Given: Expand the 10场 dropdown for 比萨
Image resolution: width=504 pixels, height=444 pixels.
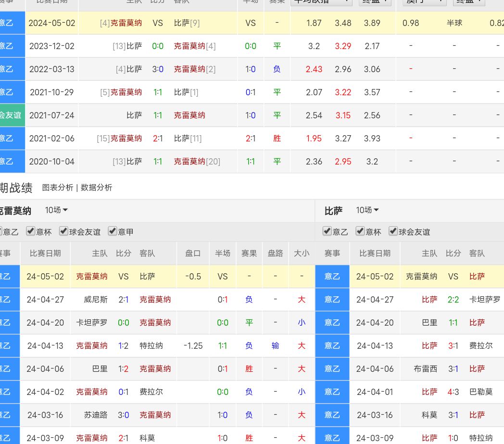Looking at the screenshot, I should coord(367,210).
